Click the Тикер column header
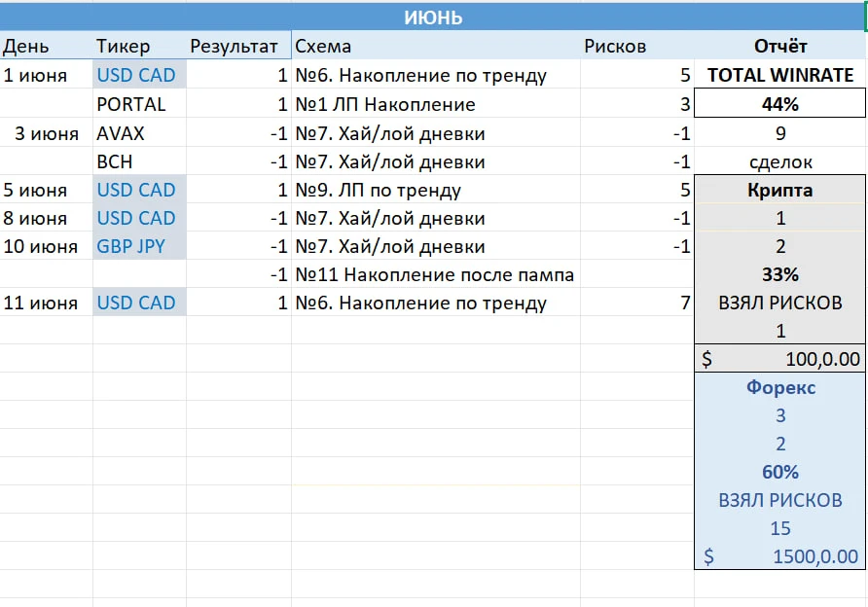 (x=139, y=46)
